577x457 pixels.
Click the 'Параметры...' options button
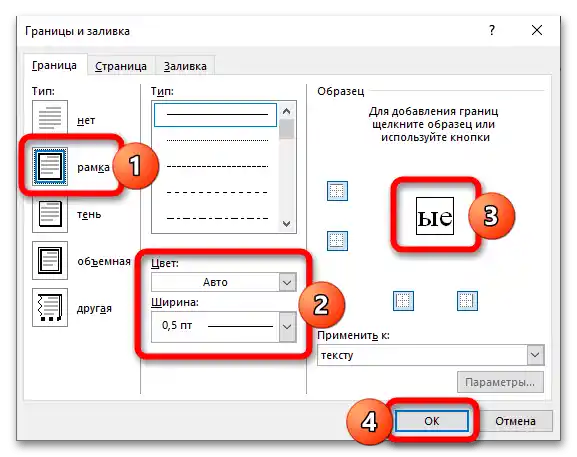pyautogui.click(x=500, y=382)
